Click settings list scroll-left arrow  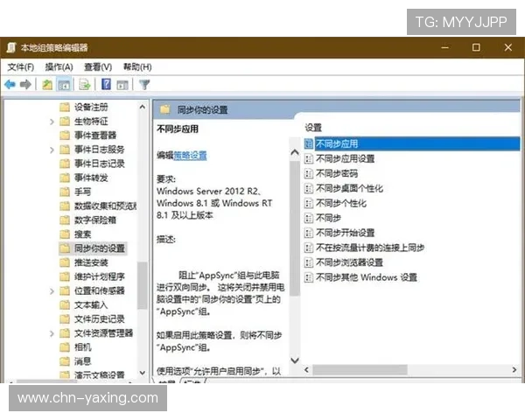[307, 370]
